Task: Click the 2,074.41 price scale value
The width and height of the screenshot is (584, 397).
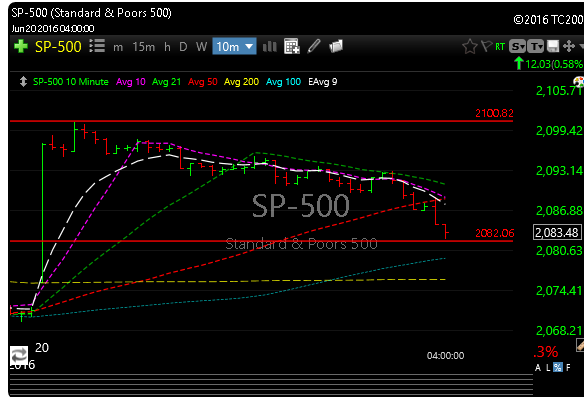Action: coord(559,290)
